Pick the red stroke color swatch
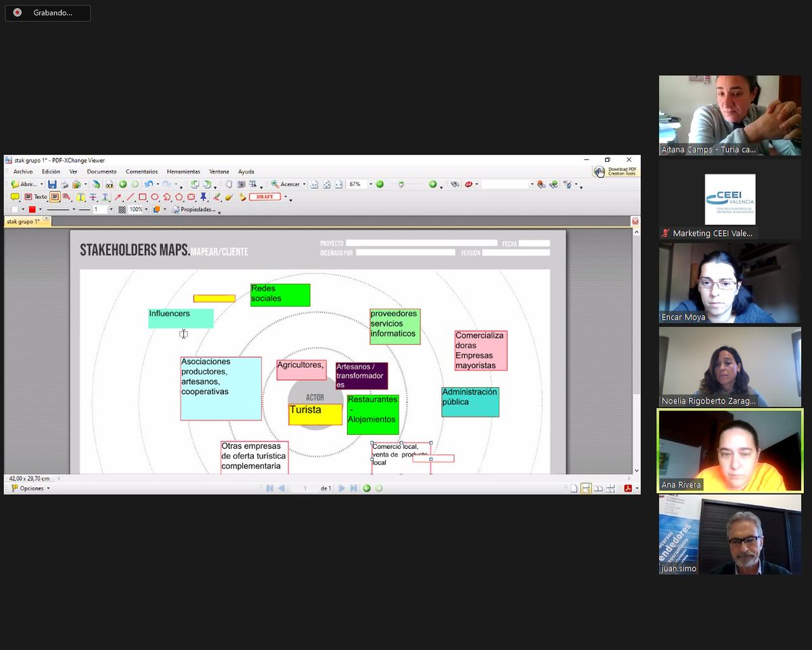The width and height of the screenshot is (812, 650). point(32,209)
